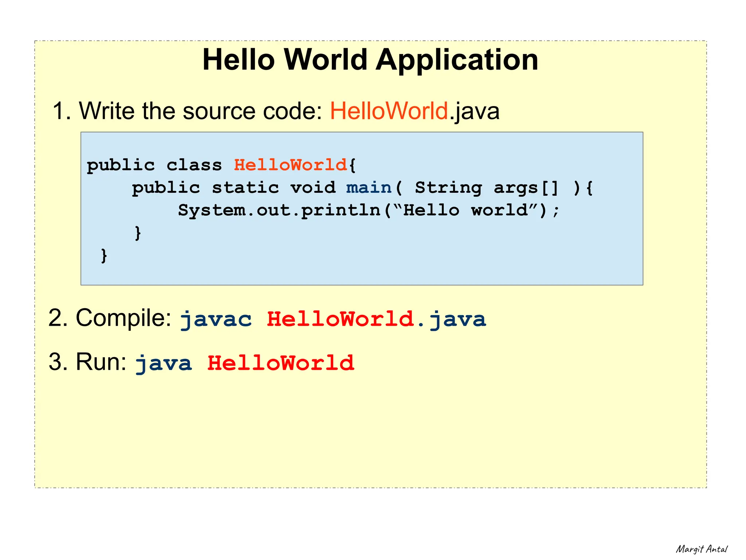Click the 'public class' code line
Viewport: 746px width, 560px height.
(221, 165)
